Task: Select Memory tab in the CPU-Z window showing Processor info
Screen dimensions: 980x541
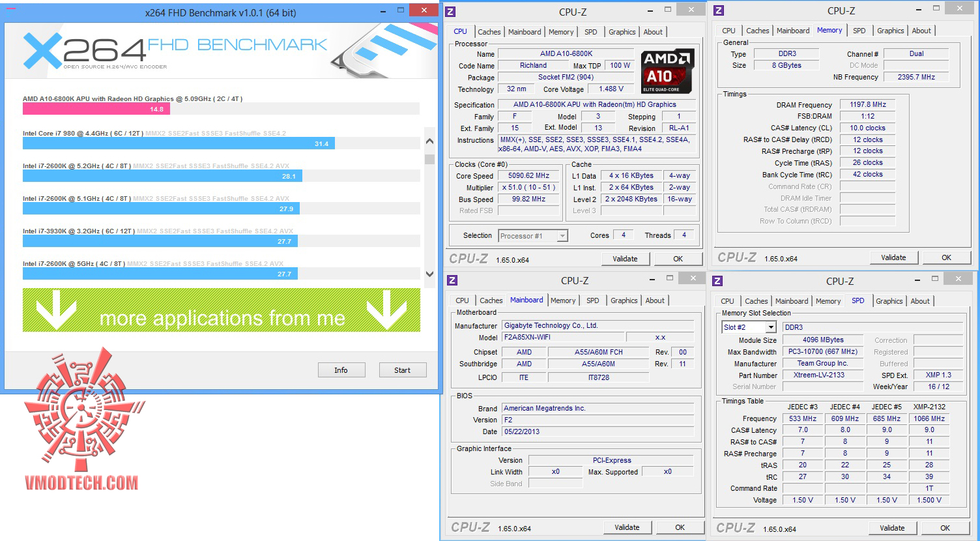Action: (561, 32)
